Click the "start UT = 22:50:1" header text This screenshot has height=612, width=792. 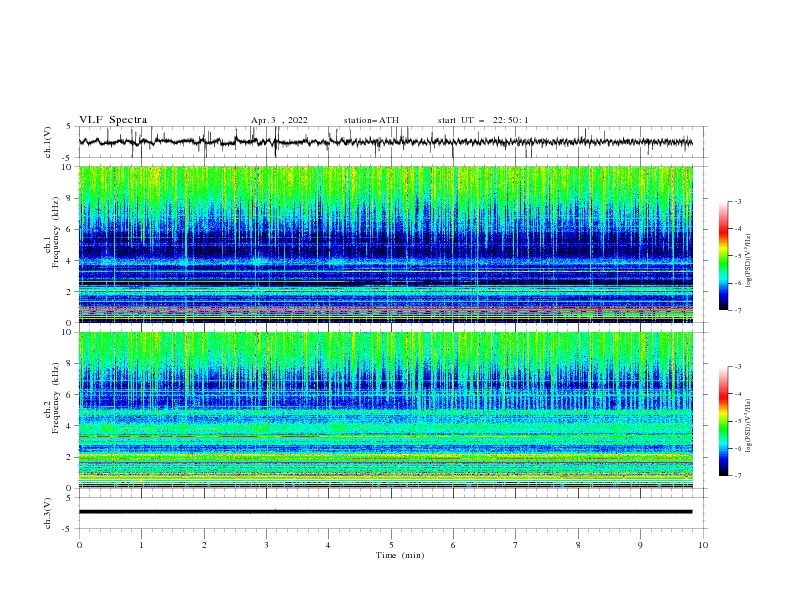(483, 120)
